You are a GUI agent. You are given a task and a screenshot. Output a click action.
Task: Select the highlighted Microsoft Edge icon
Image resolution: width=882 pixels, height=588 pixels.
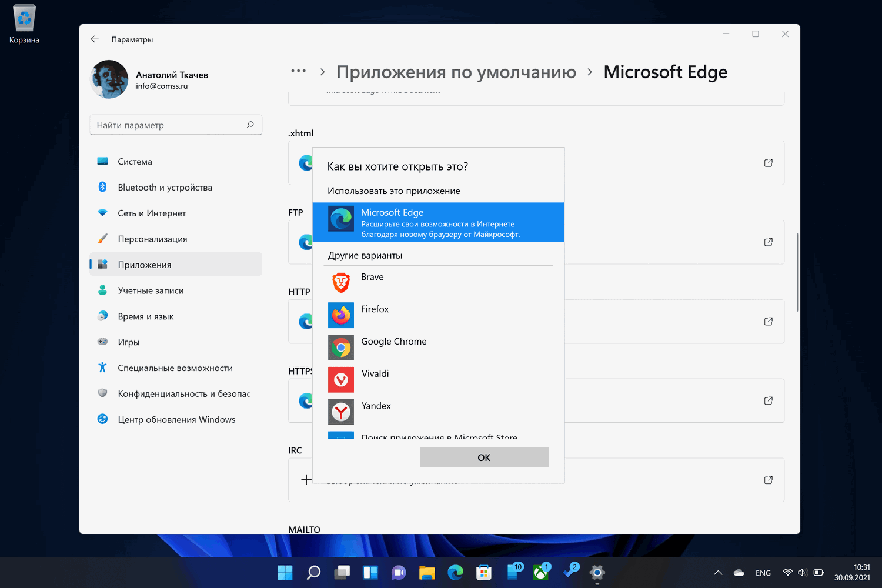(341, 219)
